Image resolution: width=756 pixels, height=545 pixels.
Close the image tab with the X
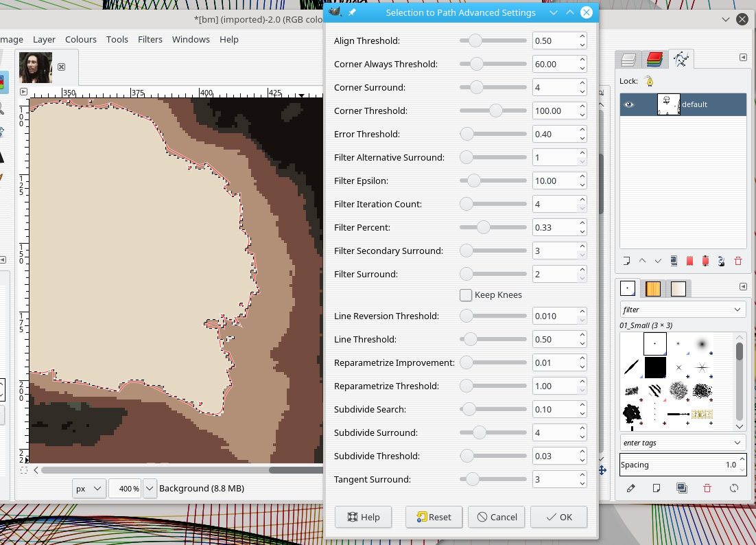pyautogui.click(x=61, y=67)
